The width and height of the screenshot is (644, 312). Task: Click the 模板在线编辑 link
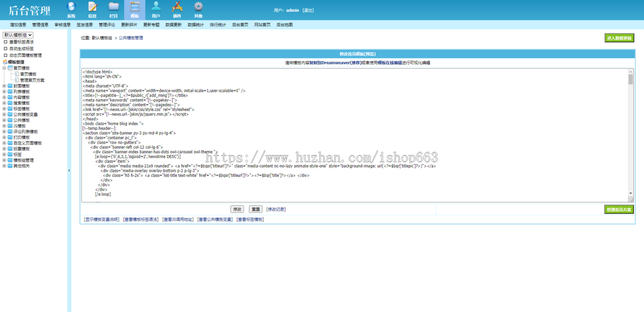tap(390, 63)
